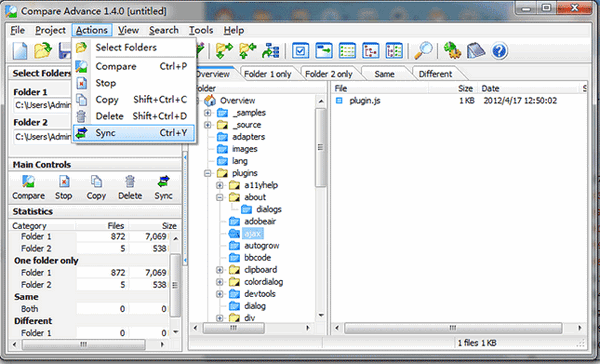Click Compare icon in Main Controls
Screen dimensions: 600x364
pos(28,182)
